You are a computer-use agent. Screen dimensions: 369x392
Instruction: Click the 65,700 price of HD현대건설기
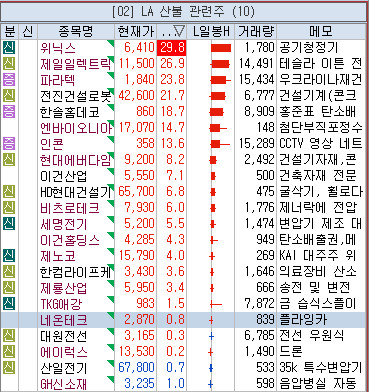(137, 192)
